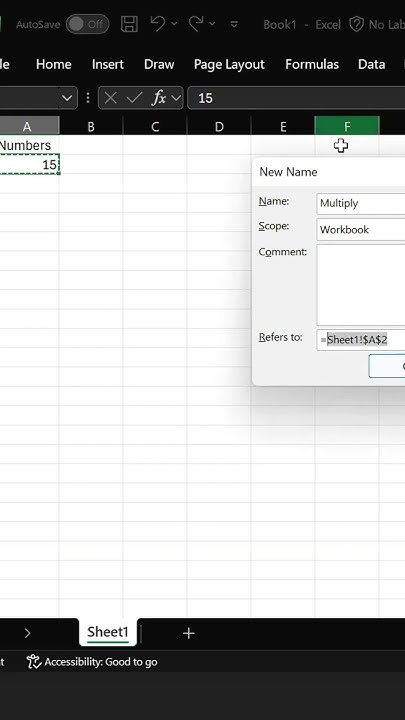Click the Refers to reference field
The width and height of the screenshot is (405, 720).
pyautogui.click(x=360, y=340)
